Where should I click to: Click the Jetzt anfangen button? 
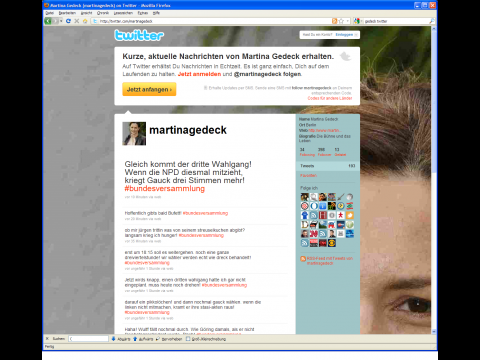click(x=149, y=89)
